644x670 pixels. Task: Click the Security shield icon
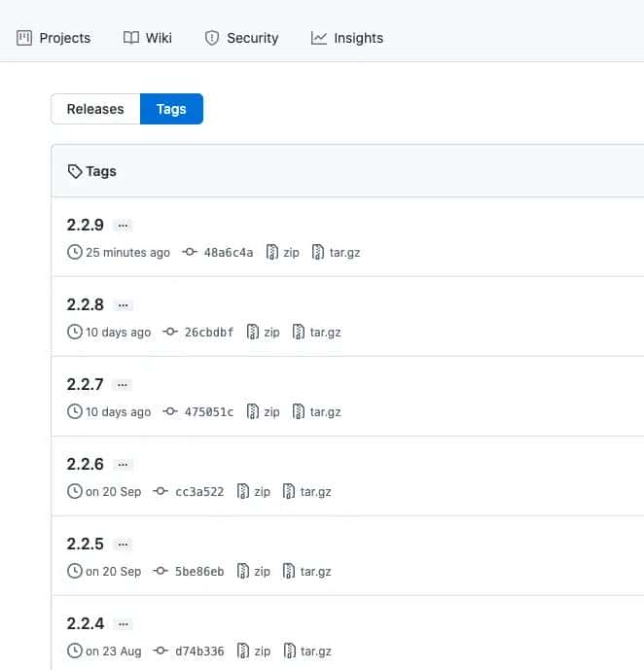pyautogui.click(x=212, y=38)
